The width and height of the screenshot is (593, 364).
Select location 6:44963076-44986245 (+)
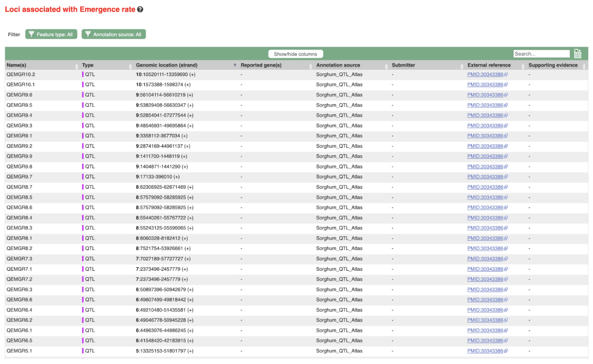(x=164, y=330)
